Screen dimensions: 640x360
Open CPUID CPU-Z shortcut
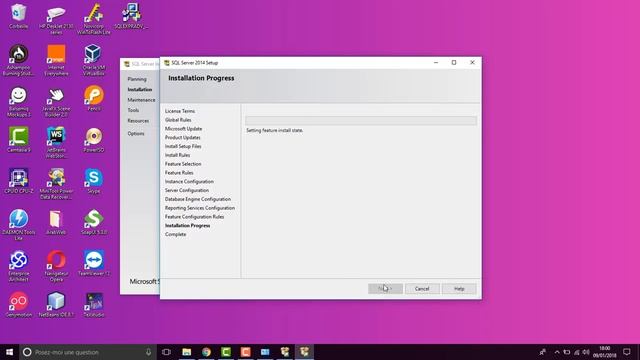tap(18, 181)
